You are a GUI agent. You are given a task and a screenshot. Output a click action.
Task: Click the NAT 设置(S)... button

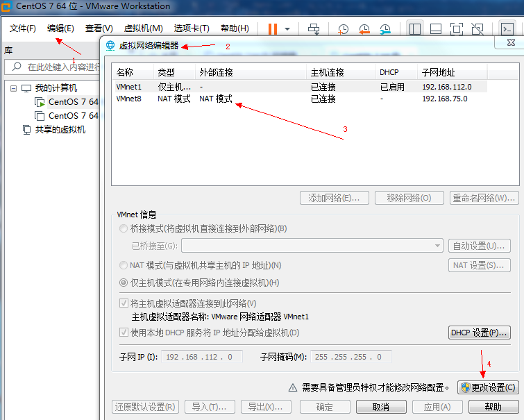pos(480,265)
